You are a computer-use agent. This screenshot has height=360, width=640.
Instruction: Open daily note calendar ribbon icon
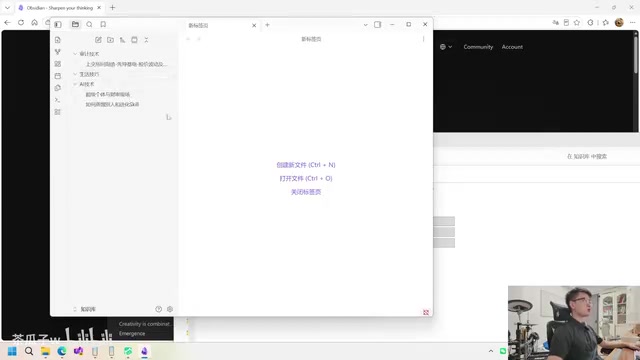[58, 76]
